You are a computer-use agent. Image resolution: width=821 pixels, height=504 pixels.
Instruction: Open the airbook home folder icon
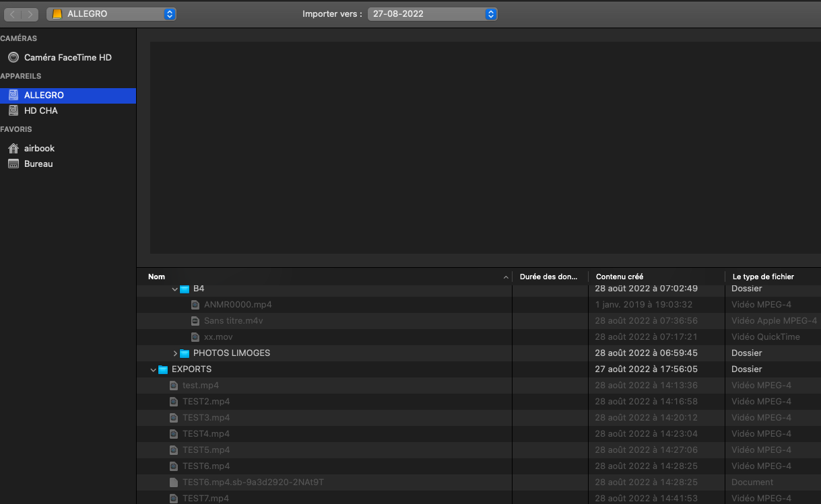pos(13,149)
